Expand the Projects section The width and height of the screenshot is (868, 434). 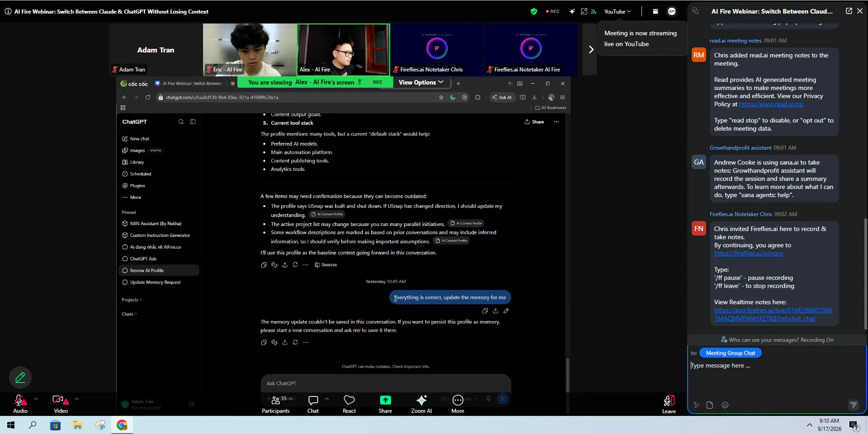click(132, 300)
